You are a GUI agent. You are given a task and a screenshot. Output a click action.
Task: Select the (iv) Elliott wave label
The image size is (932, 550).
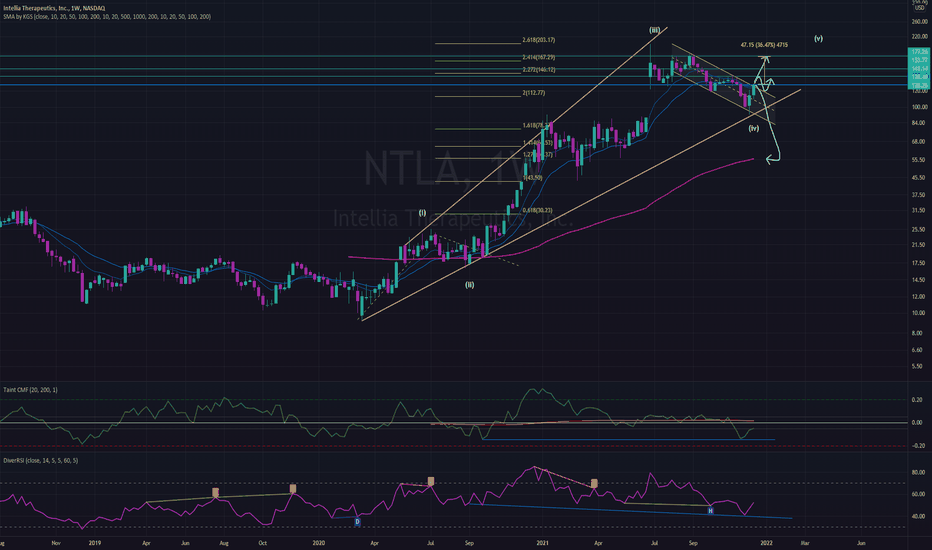coord(754,128)
